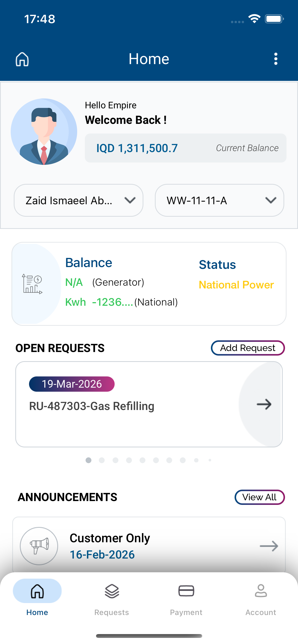Tap the battery status icon
Viewport: 298px width, 644px height.
click(x=274, y=19)
